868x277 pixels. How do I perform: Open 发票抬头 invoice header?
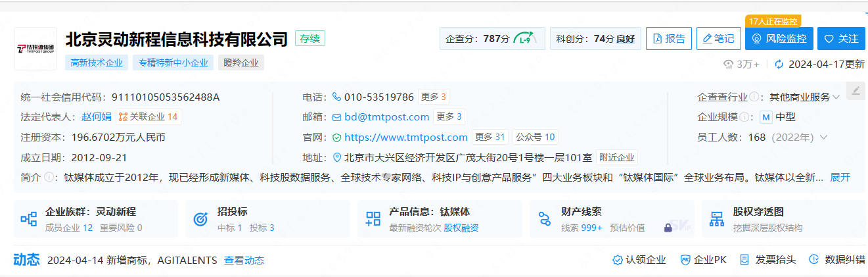tap(767, 260)
